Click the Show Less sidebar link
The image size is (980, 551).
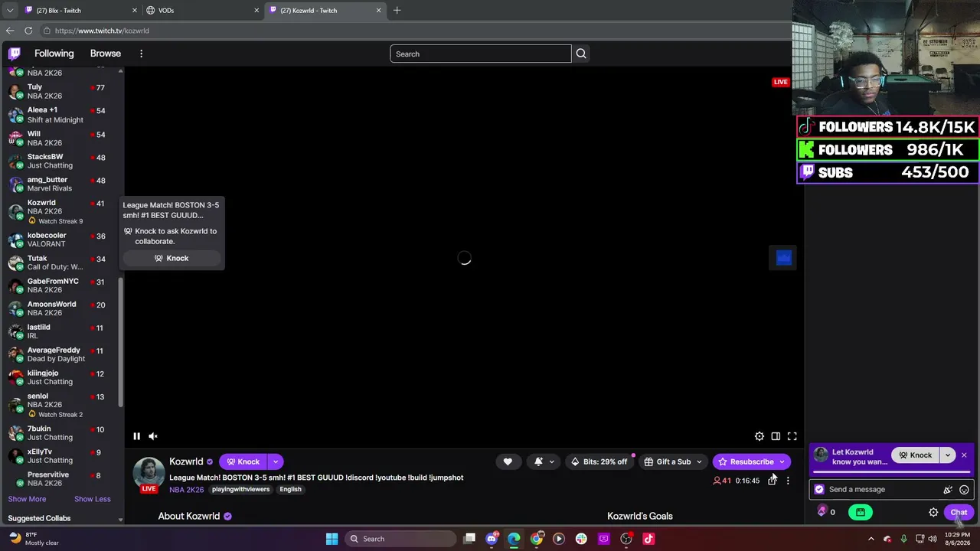[93, 499]
